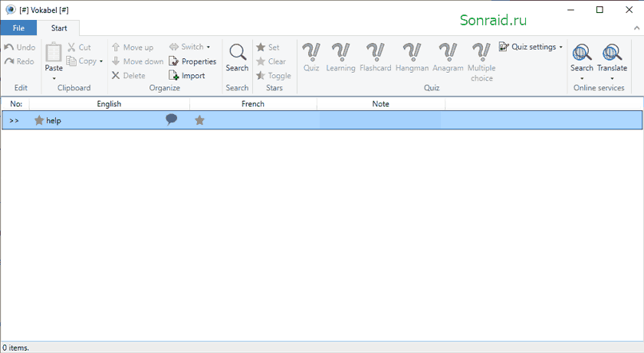Click the Redo button
Viewport: 644px width, 353px height.
pyautogui.click(x=19, y=61)
